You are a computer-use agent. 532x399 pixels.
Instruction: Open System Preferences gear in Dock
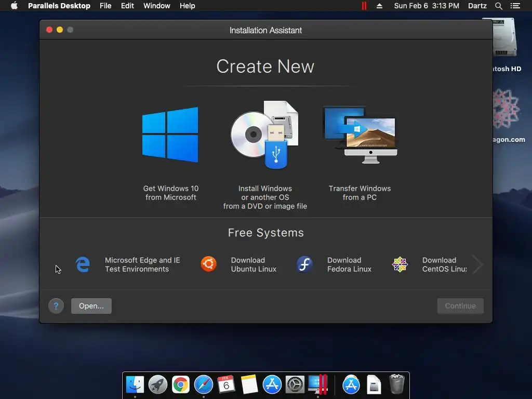295,385
